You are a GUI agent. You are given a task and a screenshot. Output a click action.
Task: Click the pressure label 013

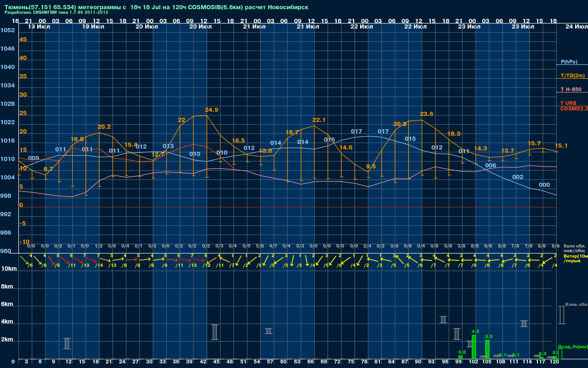click(168, 146)
